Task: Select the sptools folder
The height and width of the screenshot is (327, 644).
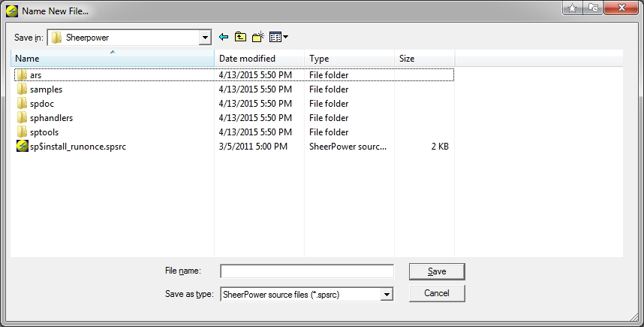Action: [234, 132]
